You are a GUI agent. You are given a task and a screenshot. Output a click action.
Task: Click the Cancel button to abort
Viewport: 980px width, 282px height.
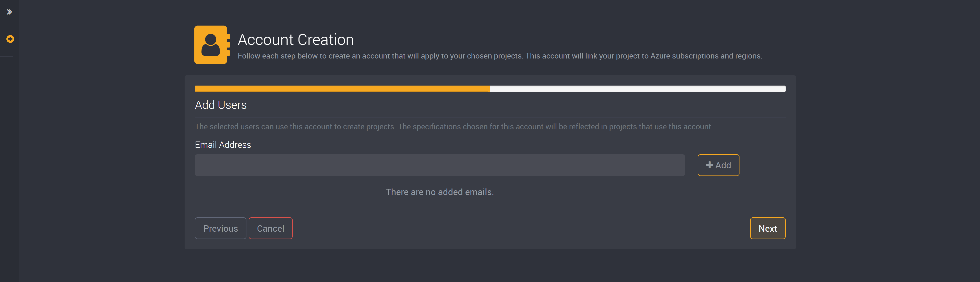coord(270,228)
